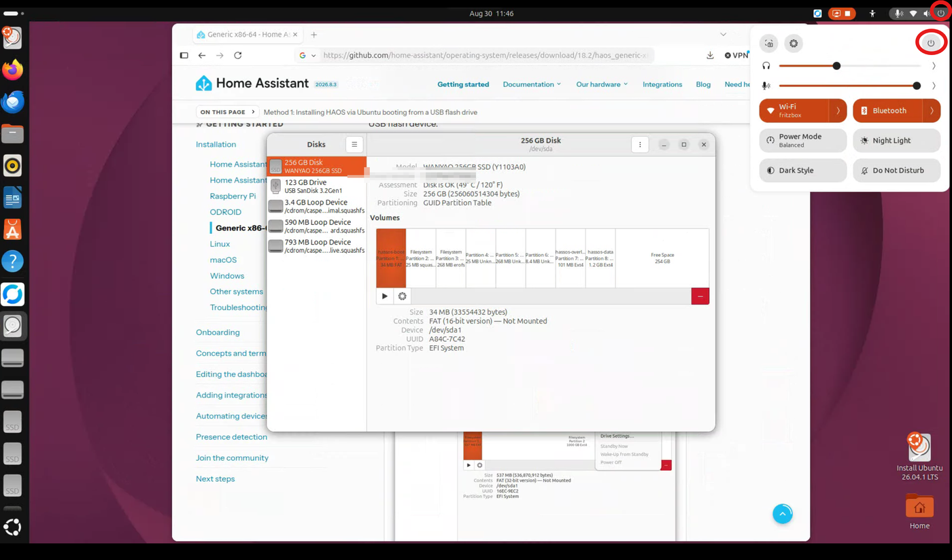
Task: Expand microphone input device chevron
Action: 934,86
